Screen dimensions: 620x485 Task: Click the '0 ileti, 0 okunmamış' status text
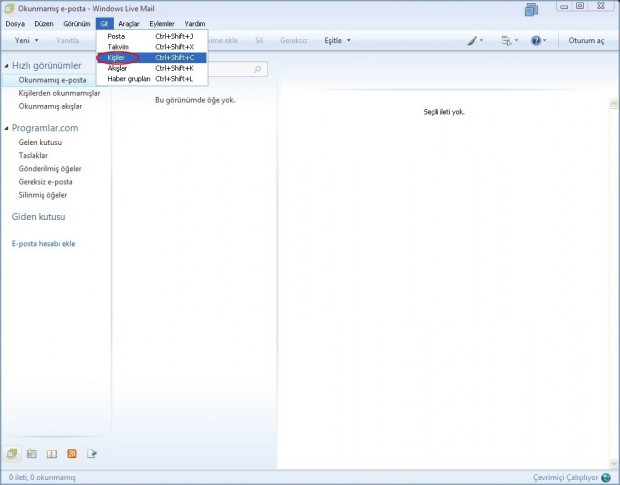(42, 477)
